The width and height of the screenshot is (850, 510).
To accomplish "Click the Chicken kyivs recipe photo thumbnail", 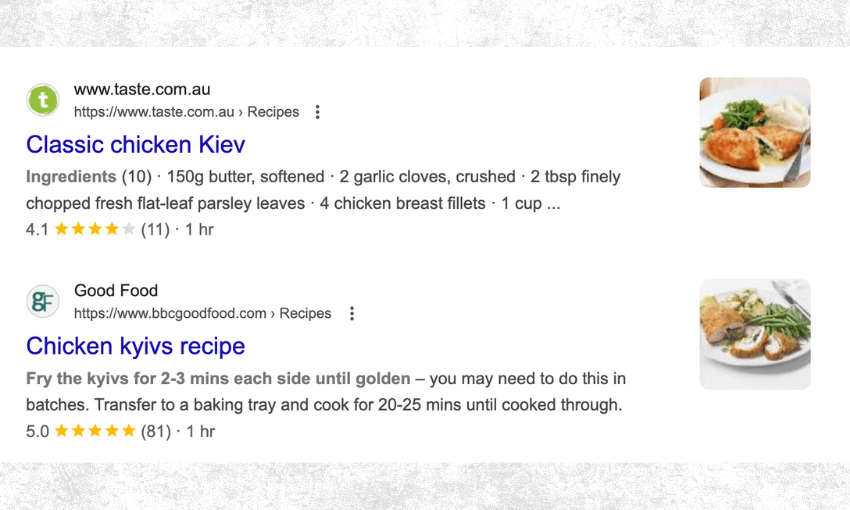I will point(754,334).
